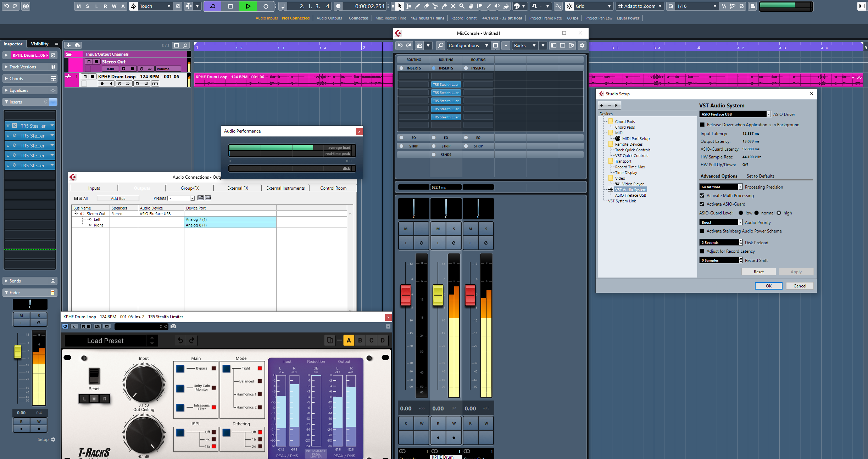Click the T-RackS plugin undo arrow
The width and height of the screenshot is (868, 459).
tap(180, 340)
